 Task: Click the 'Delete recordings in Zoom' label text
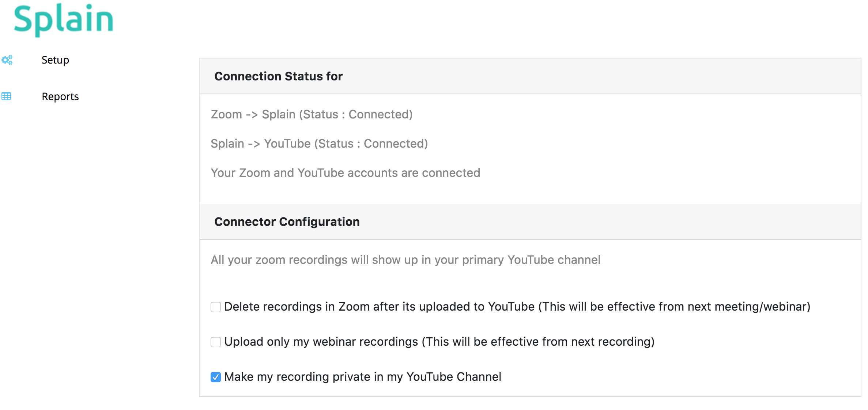click(517, 307)
